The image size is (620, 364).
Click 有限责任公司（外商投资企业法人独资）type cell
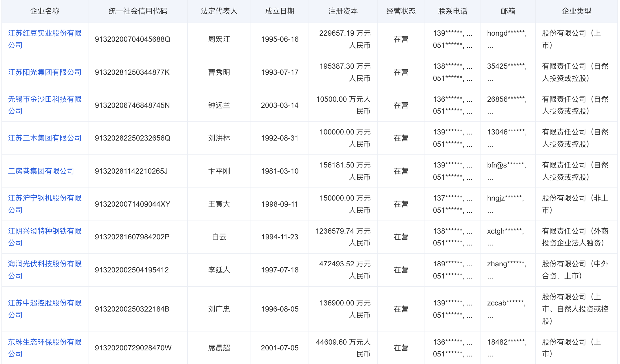pyautogui.click(x=575, y=237)
